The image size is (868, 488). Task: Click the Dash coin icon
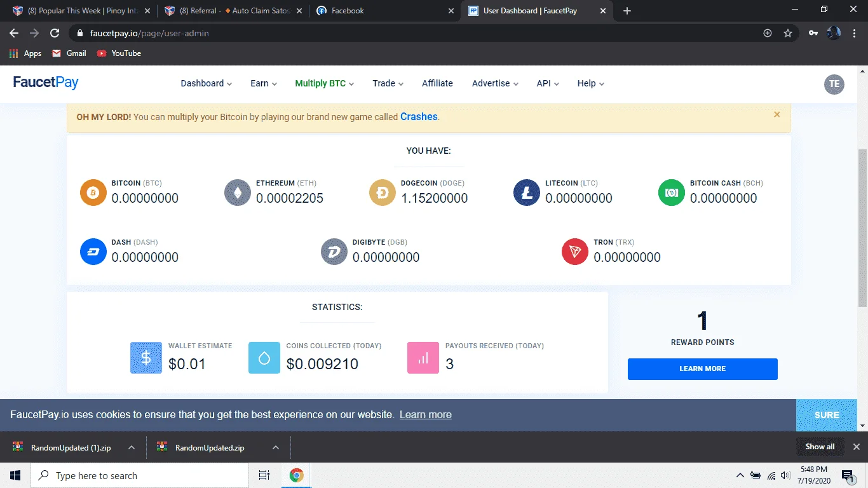[93, 252]
